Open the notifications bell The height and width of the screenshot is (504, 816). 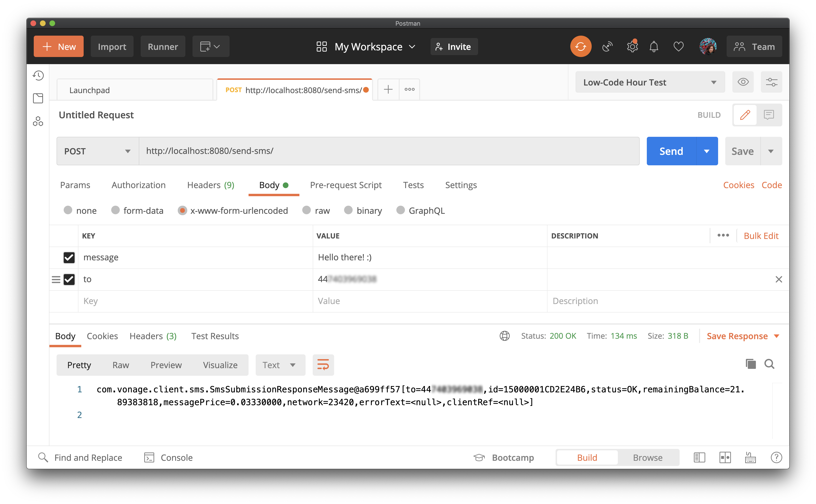tap(654, 47)
